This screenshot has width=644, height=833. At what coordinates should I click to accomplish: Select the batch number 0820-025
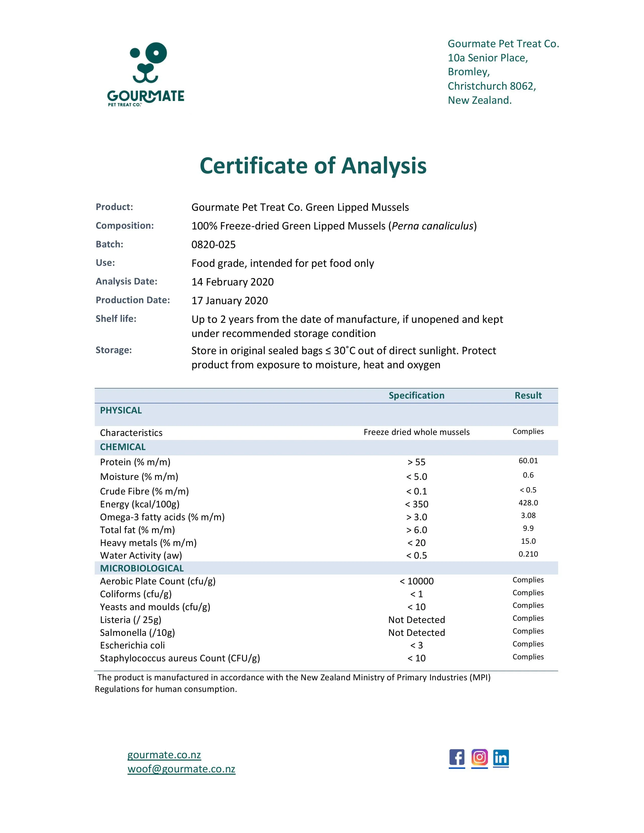coord(213,245)
